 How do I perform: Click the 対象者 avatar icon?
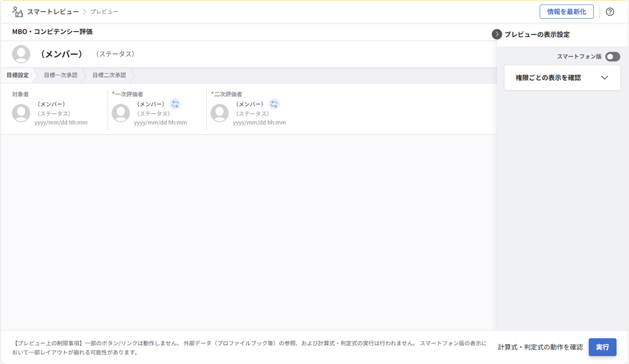click(21, 113)
